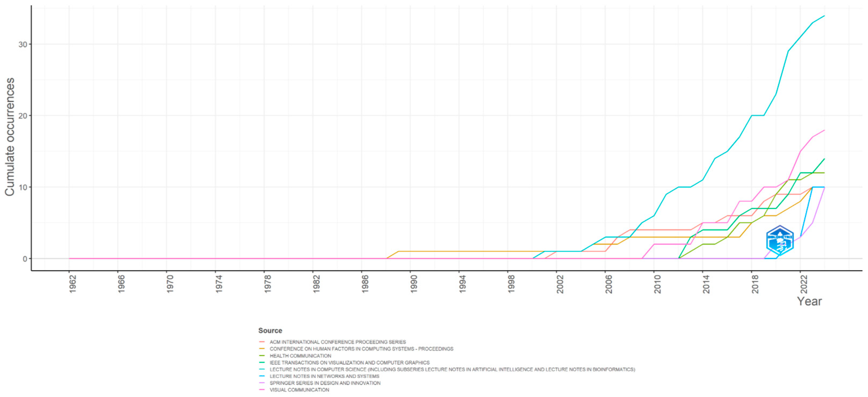Click the IEEE Transactions legend swatch

[x=262, y=362]
